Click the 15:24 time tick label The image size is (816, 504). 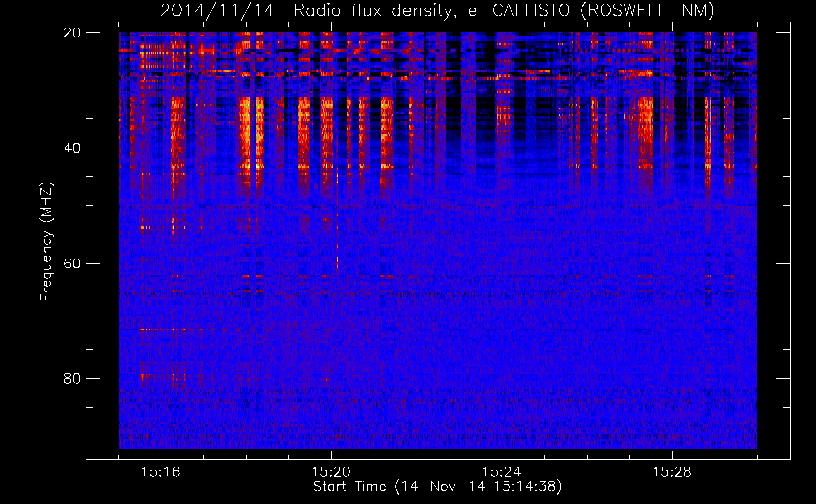pyautogui.click(x=501, y=472)
